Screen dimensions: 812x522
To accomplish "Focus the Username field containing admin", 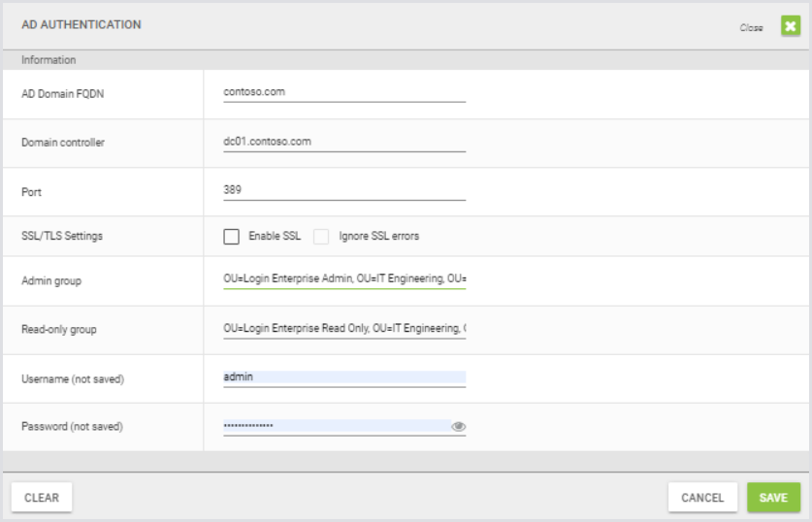I will pyautogui.click(x=343, y=377).
